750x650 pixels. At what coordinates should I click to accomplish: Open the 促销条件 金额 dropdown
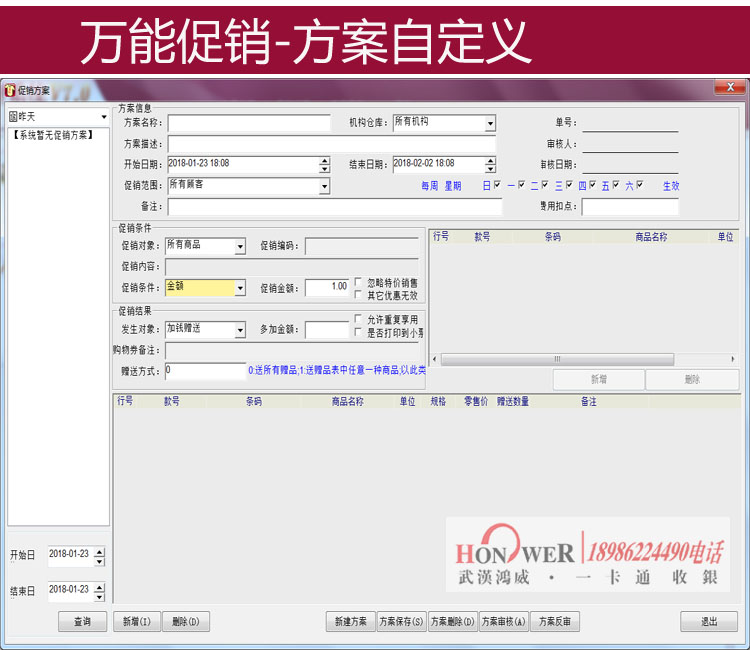(240, 288)
